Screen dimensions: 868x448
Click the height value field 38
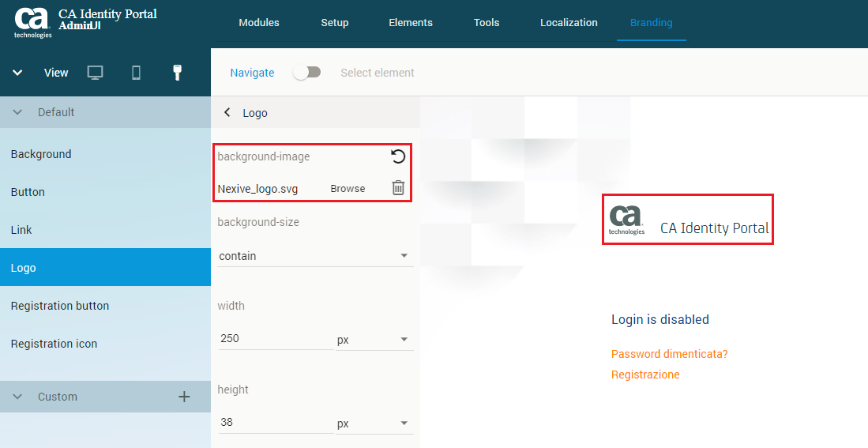pos(276,423)
